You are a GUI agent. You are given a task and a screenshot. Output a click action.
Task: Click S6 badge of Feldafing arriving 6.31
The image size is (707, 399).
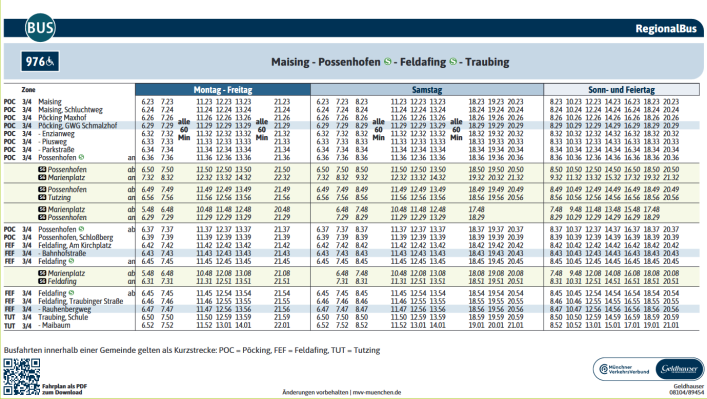point(42,281)
